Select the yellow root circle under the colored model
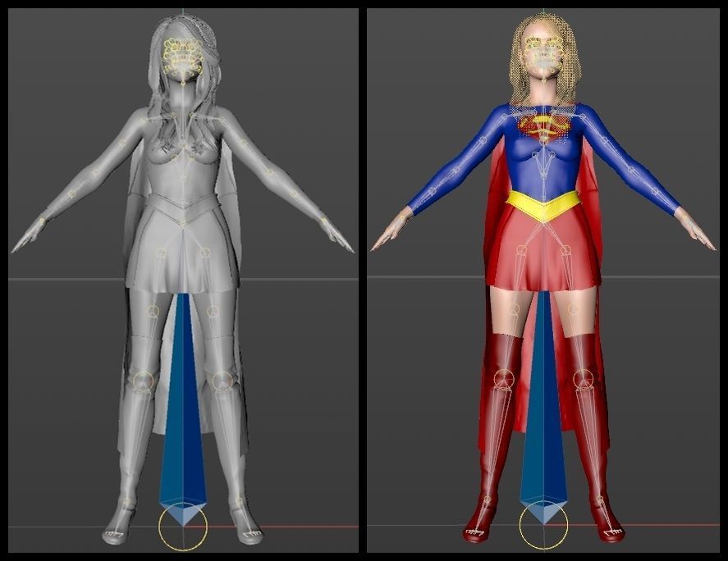The image size is (728, 561). (x=543, y=525)
